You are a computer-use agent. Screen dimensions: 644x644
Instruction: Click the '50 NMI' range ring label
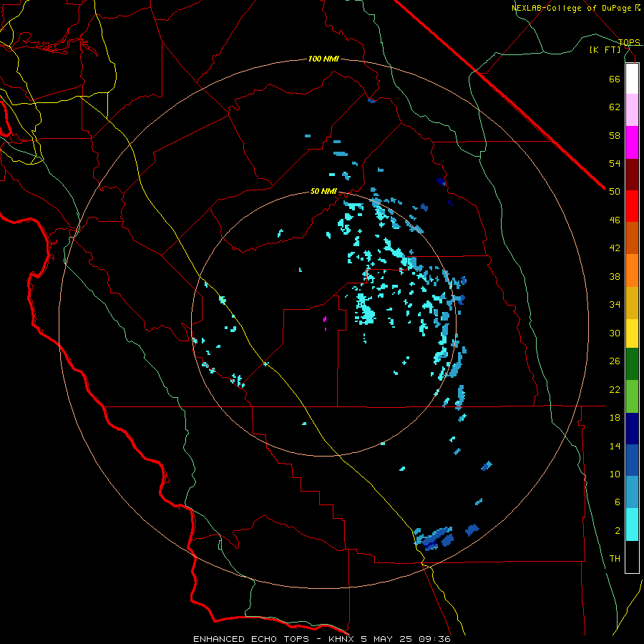(323, 191)
